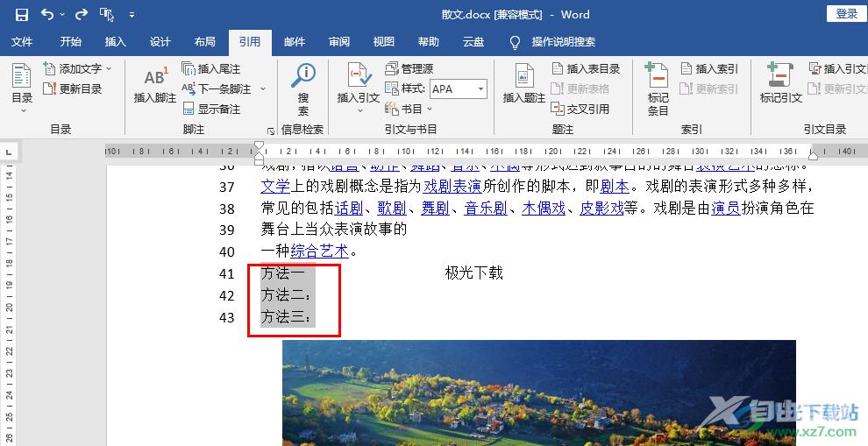Open the 木偶戏 hyperlink

(x=544, y=208)
